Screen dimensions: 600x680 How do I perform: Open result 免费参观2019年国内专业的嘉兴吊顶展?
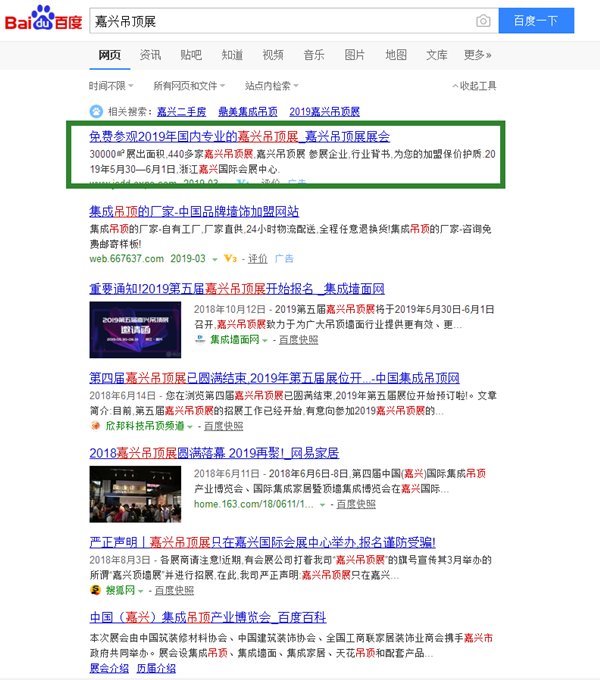tap(239, 137)
